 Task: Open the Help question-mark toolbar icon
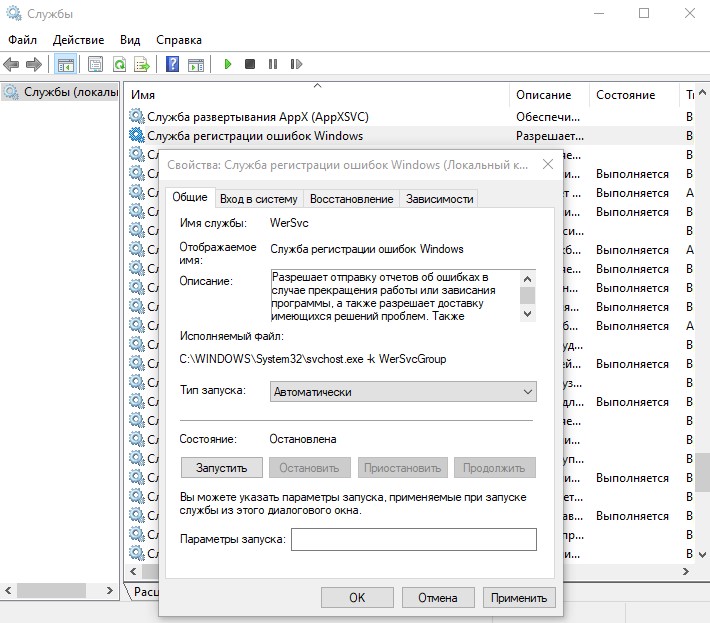[173, 64]
